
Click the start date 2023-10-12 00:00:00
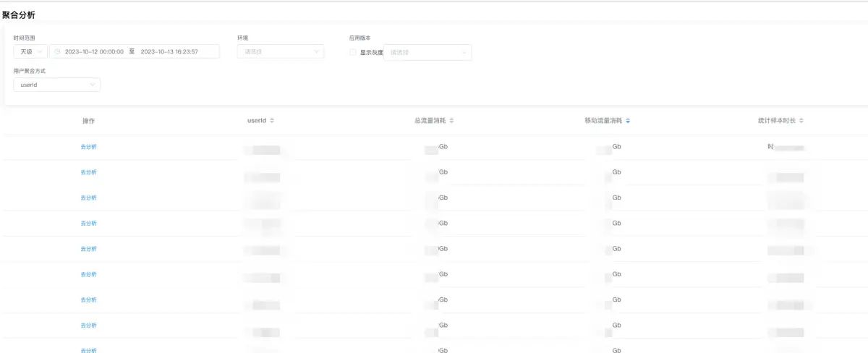point(94,52)
